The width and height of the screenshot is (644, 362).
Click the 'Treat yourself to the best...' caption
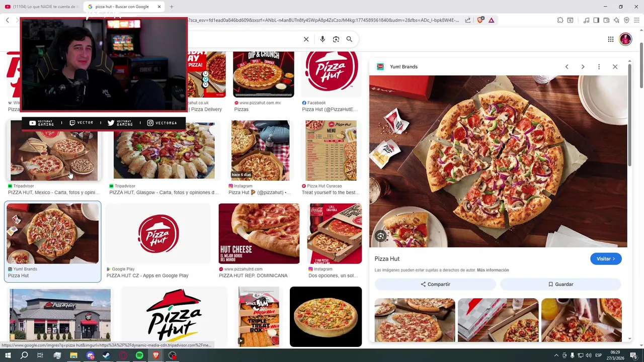[330, 193]
